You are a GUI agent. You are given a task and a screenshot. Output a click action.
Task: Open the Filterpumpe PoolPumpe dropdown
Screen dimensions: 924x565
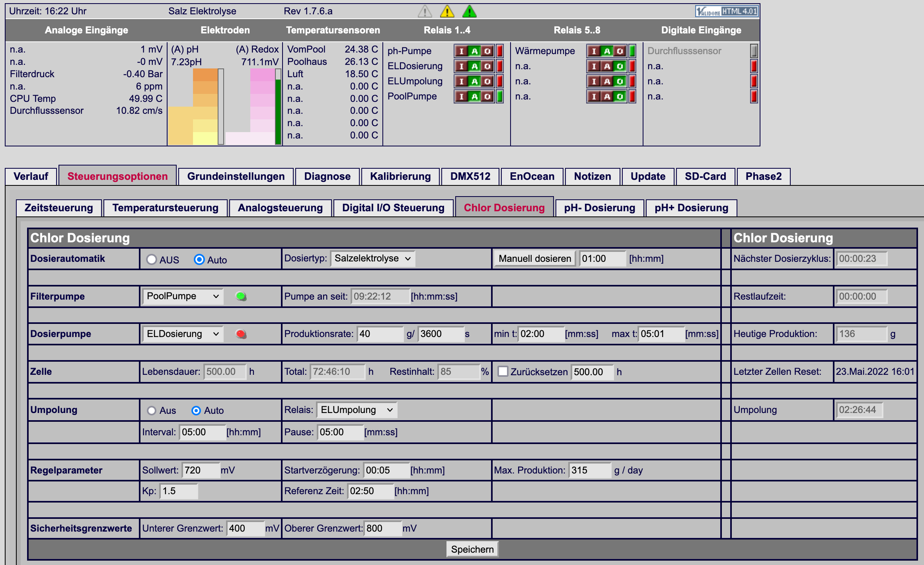pos(183,296)
